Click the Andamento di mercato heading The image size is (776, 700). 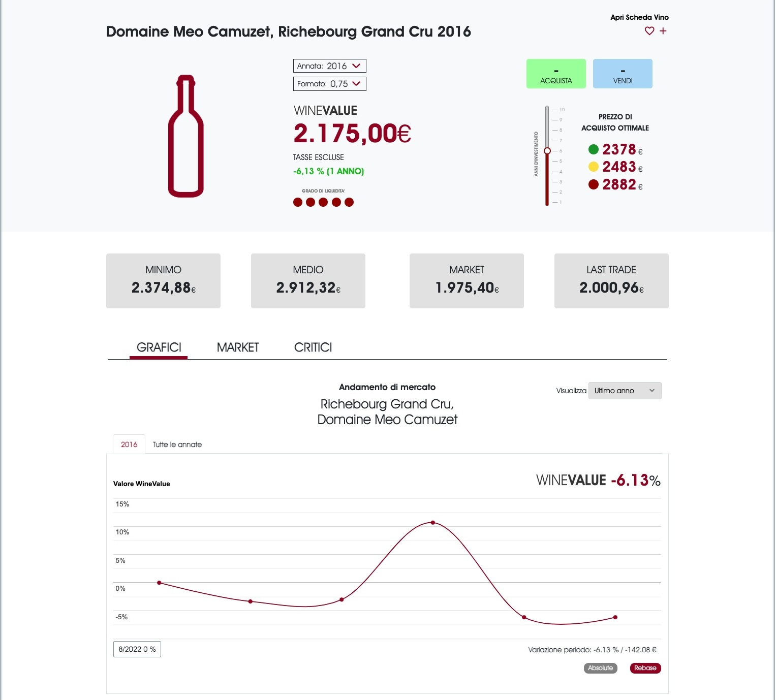387,387
